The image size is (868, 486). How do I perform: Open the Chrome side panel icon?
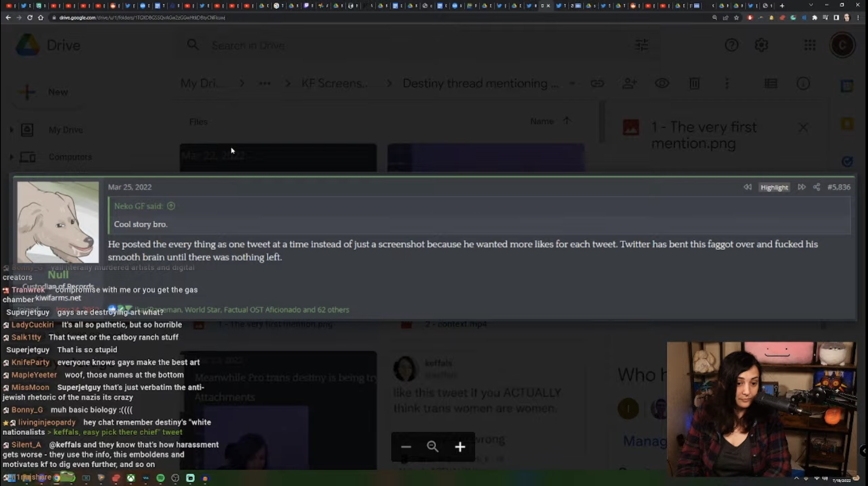[836, 17]
